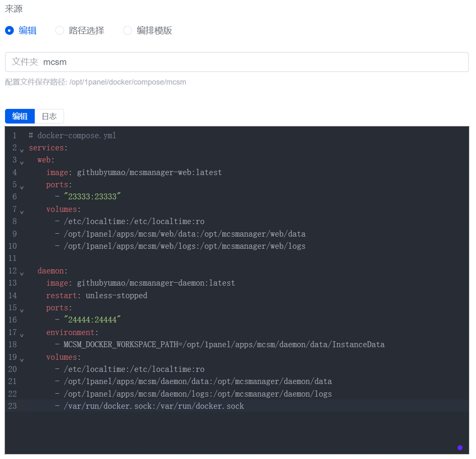
Task: Click line number 11 in the gutter
Action: click(x=13, y=258)
